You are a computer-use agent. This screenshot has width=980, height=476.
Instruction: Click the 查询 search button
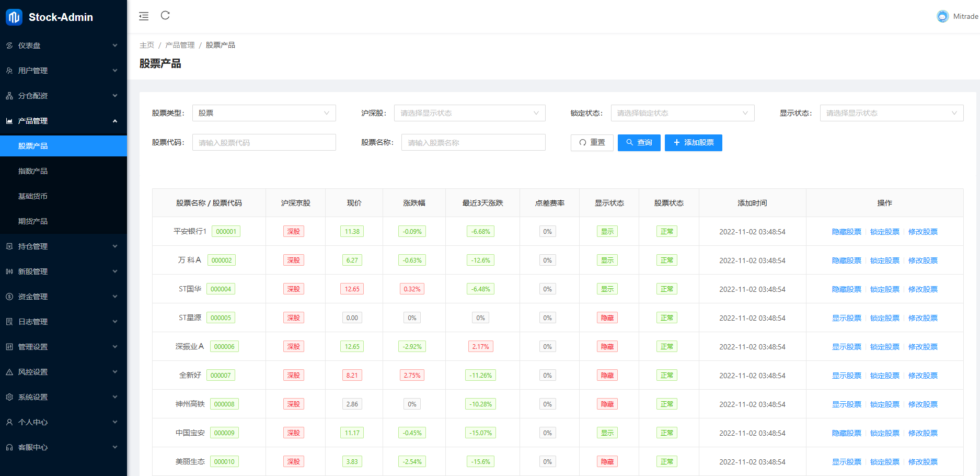click(x=639, y=142)
